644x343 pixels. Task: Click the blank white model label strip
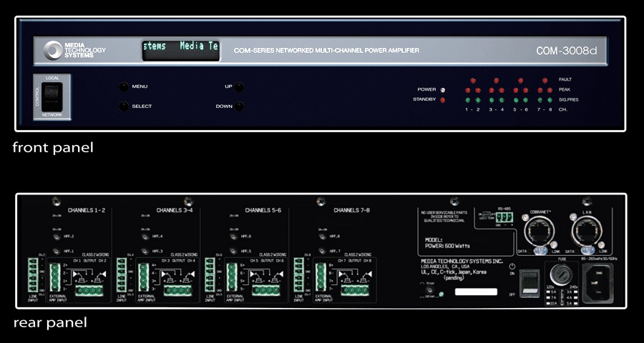pyautogui.click(x=476, y=292)
